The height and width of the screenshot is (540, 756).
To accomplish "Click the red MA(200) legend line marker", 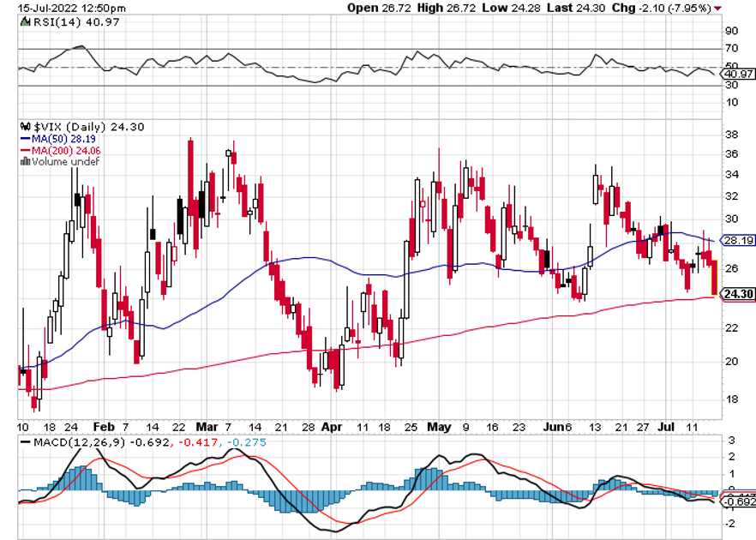I will (x=25, y=149).
